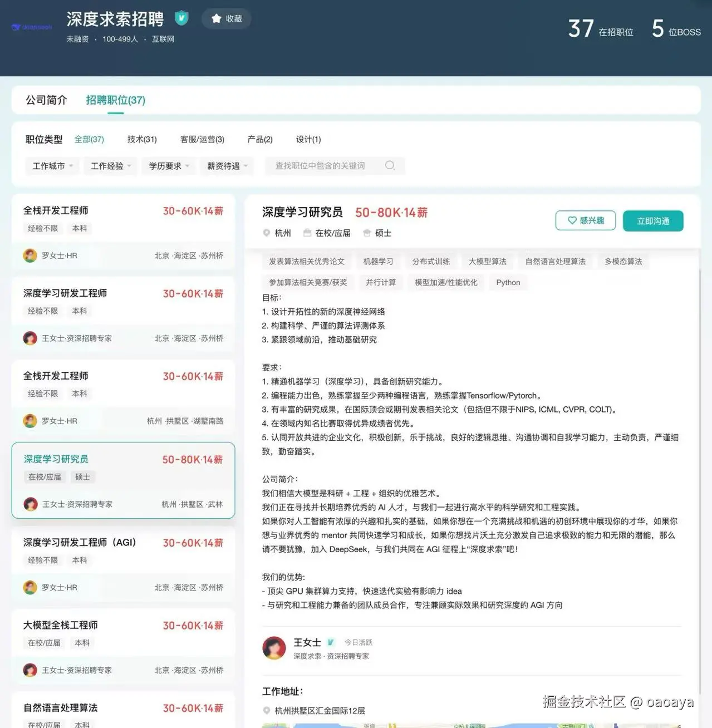Screen dimensions: 712x728
Task: Click 王女士 avatar on 大模型全栈工程师 card
Action: tap(30, 670)
